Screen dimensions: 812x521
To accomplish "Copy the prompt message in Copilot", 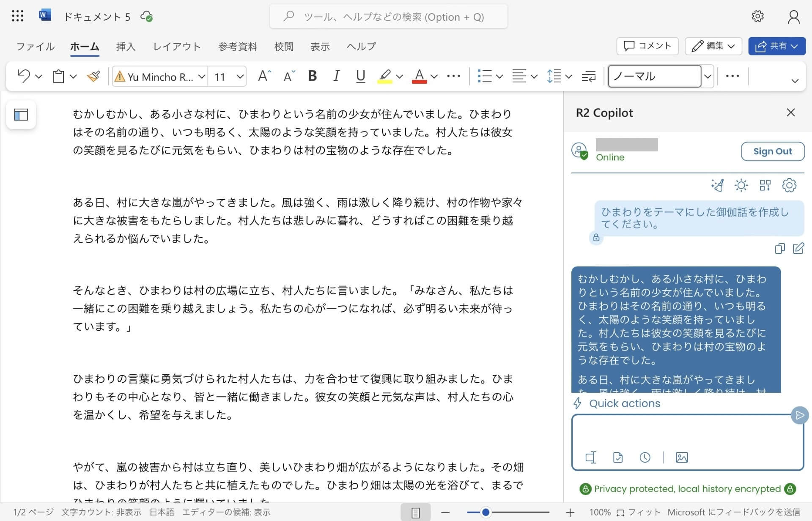I will pos(780,248).
